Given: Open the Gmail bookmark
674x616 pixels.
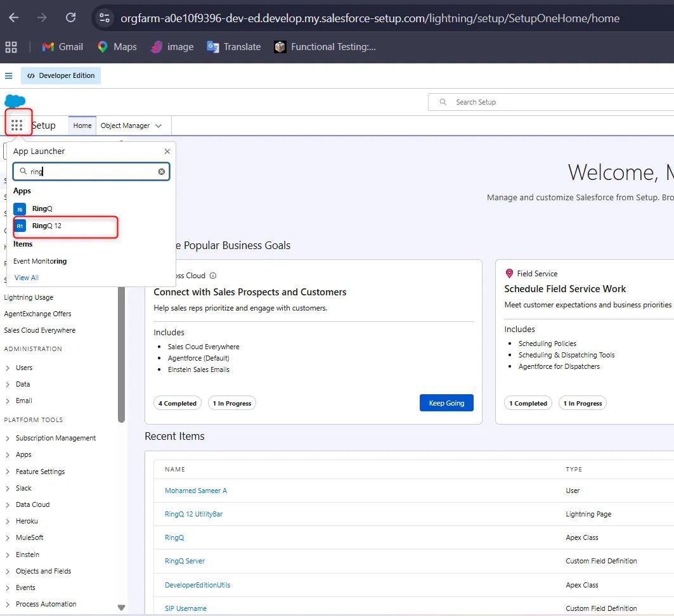Looking at the screenshot, I should pyautogui.click(x=62, y=47).
